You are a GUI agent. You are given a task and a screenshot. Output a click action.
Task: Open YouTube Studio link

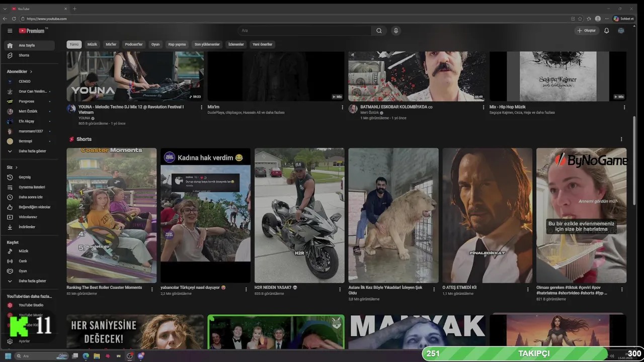(x=30, y=305)
